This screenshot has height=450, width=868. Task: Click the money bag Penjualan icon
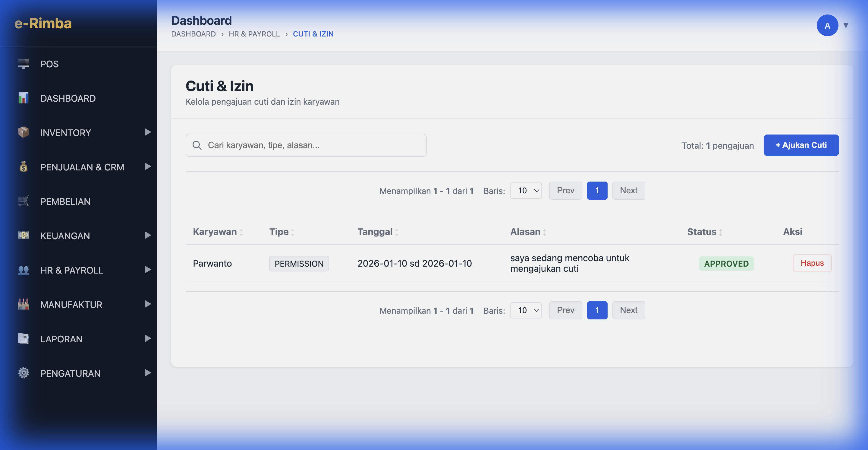[x=23, y=167]
